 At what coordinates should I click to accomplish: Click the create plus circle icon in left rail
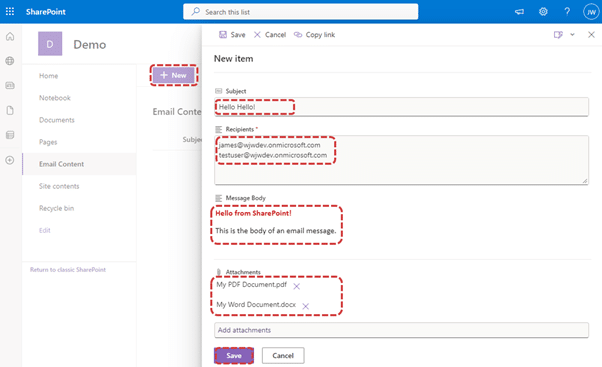pyautogui.click(x=10, y=160)
